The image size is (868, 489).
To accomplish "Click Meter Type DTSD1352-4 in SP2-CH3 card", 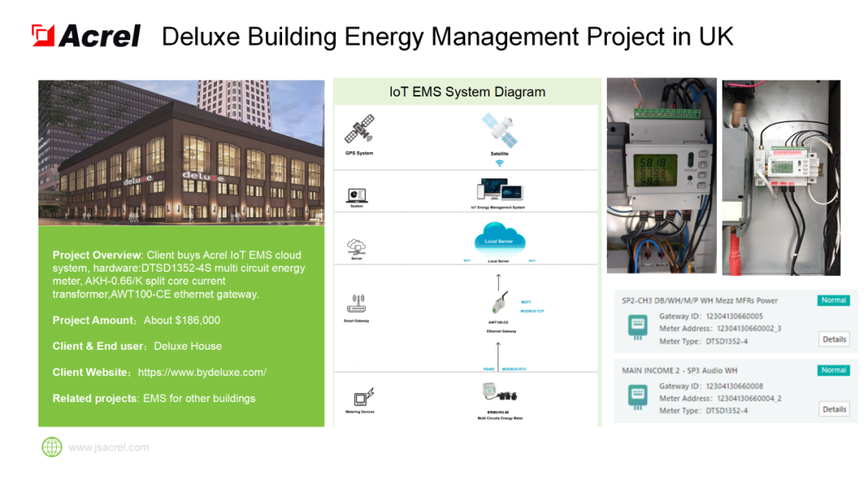I will tap(703, 341).
